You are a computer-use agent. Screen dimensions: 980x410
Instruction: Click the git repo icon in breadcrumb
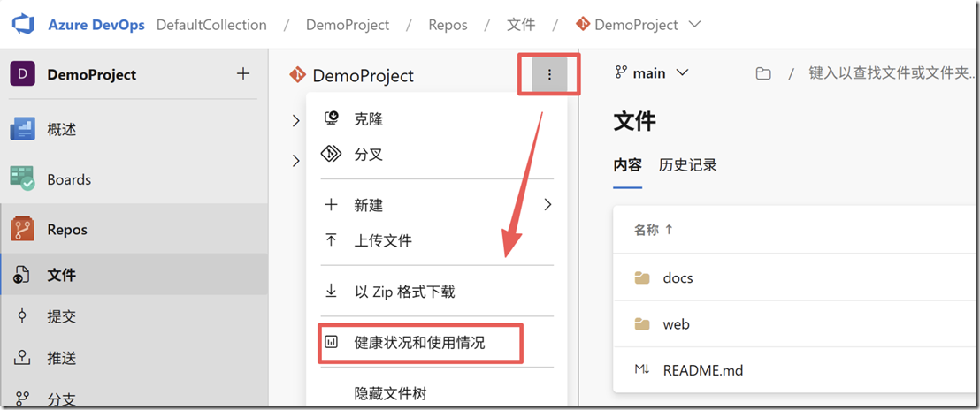(583, 25)
